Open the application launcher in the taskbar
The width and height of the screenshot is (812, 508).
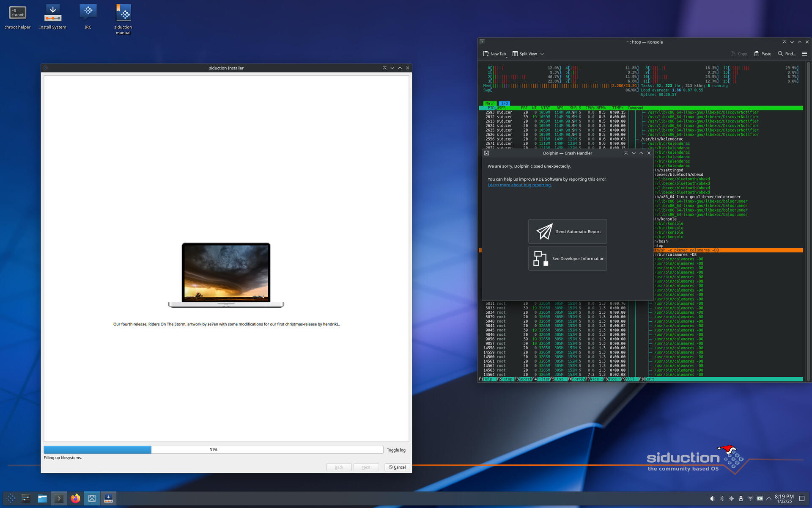[x=11, y=498]
